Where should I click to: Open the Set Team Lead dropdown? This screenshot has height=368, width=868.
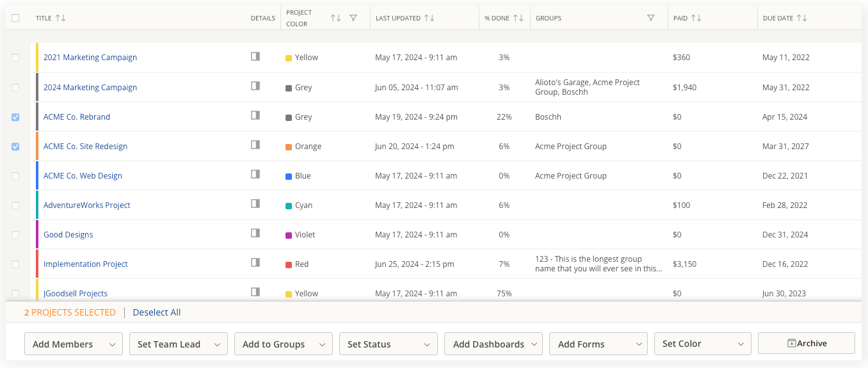pos(179,344)
